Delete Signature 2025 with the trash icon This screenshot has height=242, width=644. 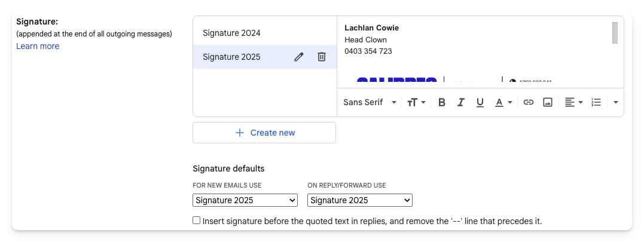point(322,57)
